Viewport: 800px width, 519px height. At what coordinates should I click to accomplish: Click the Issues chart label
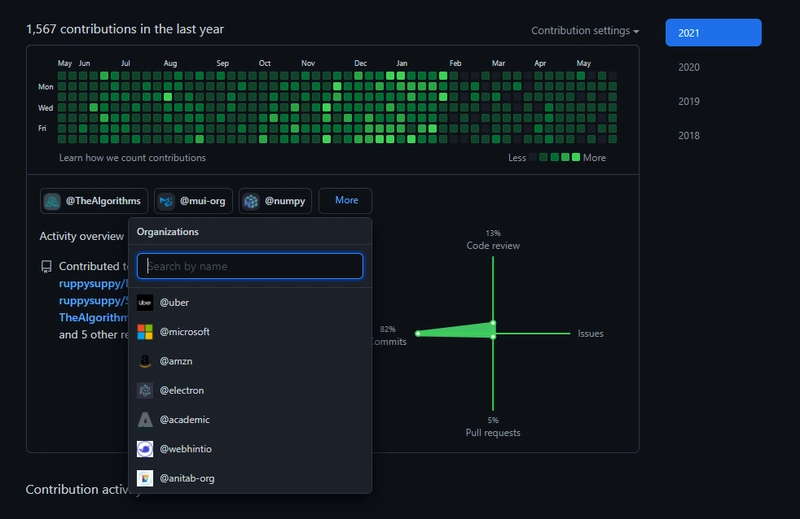[590, 333]
